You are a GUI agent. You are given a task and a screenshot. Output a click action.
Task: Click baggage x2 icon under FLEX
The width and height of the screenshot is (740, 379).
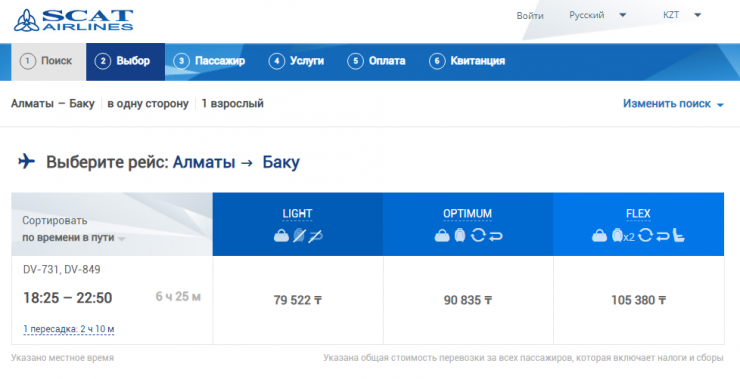coord(623,236)
